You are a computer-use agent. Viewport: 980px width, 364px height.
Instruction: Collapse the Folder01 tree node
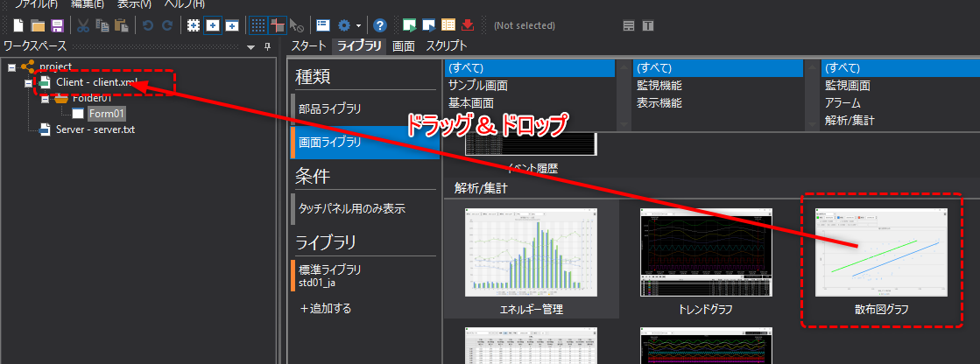45,99
